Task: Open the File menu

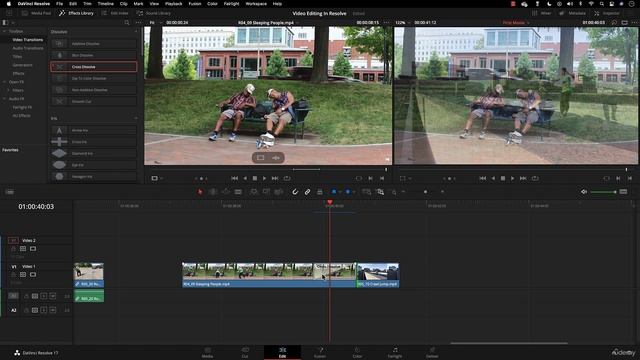Action: pyautogui.click(x=59, y=4)
